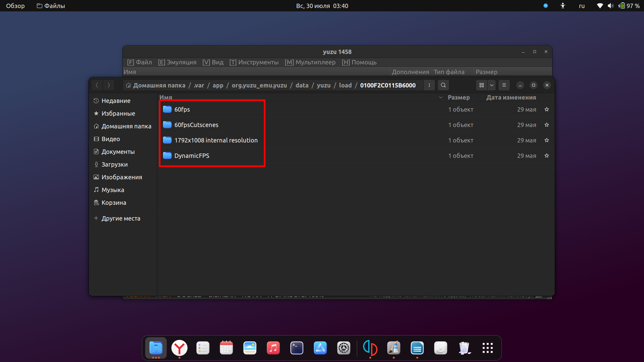The image size is (644, 362).
Task: Open yuzu Мультиплеер menu
Action: 310,62
